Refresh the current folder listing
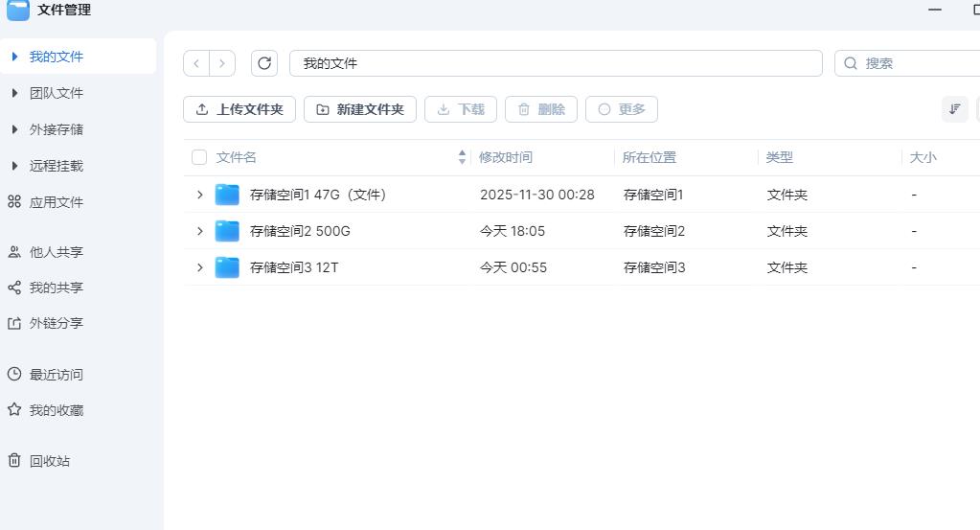 tap(264, 63)
